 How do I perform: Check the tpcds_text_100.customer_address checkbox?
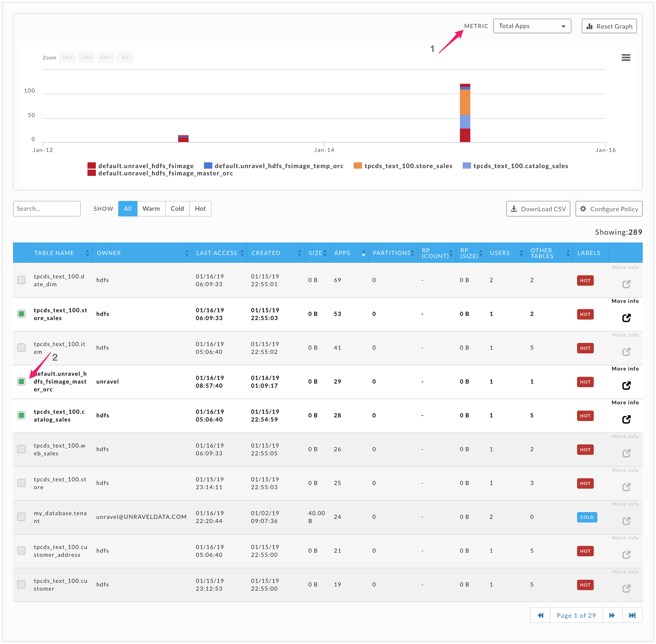click(21, 551)
